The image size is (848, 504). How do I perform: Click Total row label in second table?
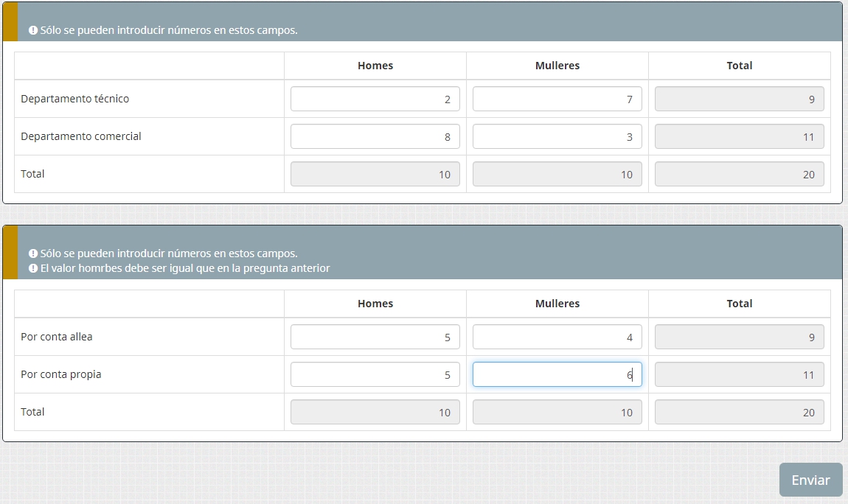tap(32, 412)
